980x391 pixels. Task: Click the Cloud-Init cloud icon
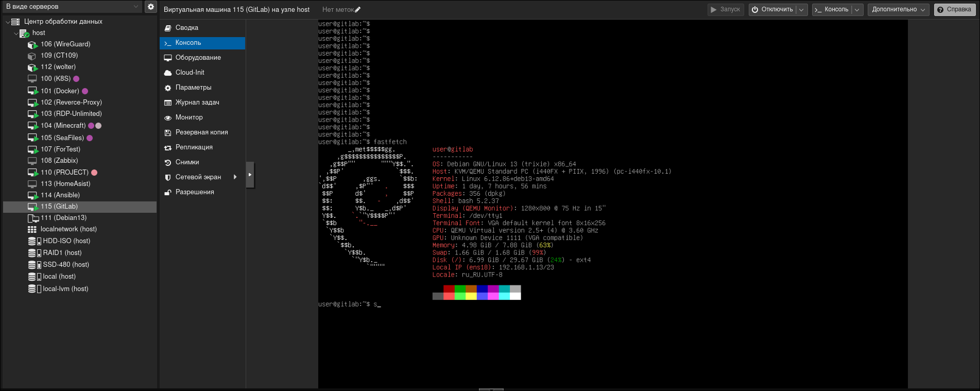click(168, 73)
